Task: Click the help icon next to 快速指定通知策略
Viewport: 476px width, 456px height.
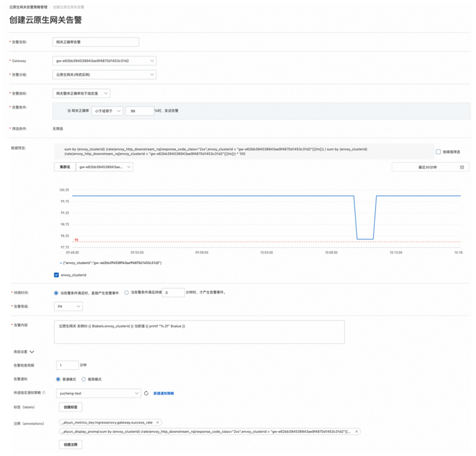Action: 44,392
